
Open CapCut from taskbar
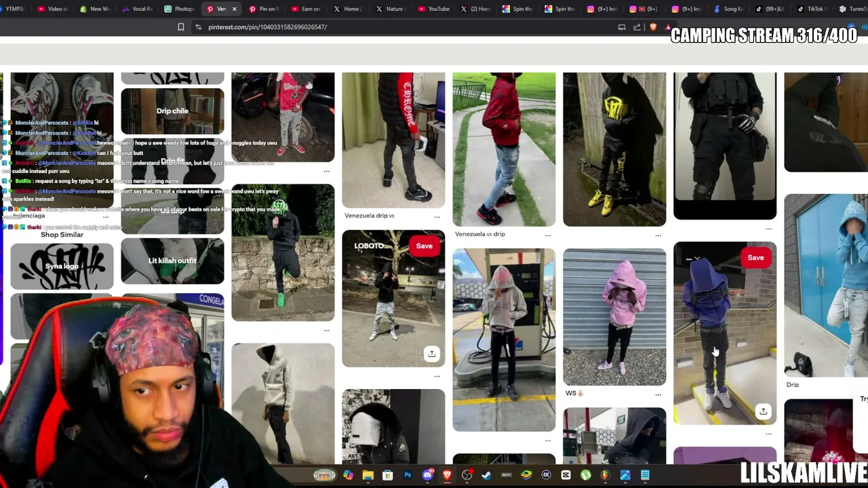coord(566,475)
